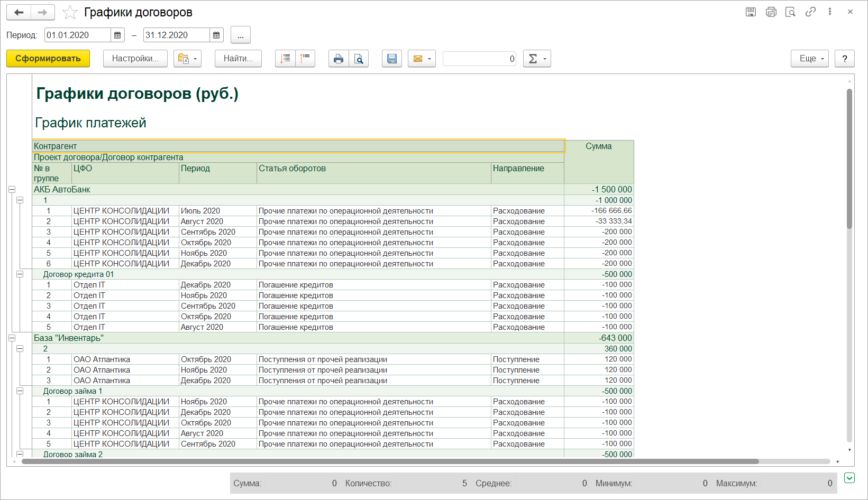Click the scroll right arrow
This screenshot has height=500, width=868.
[x=838, y=461]
